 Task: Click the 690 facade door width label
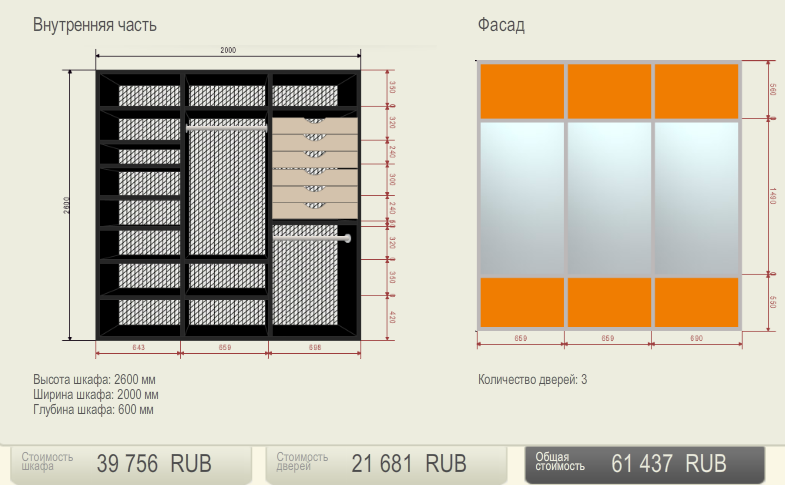(x=696, y=338)
